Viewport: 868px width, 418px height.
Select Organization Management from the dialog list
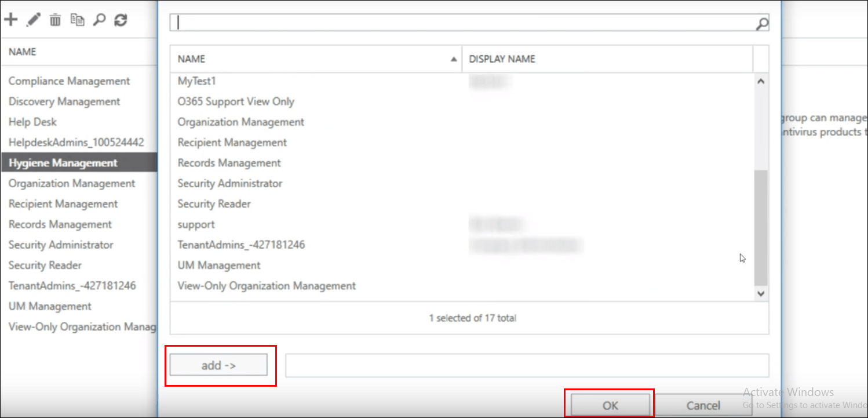tap(240, 122)
